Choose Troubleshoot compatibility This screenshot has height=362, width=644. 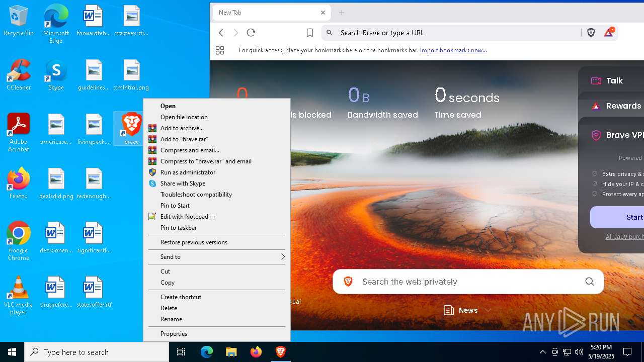click(217, 195)
